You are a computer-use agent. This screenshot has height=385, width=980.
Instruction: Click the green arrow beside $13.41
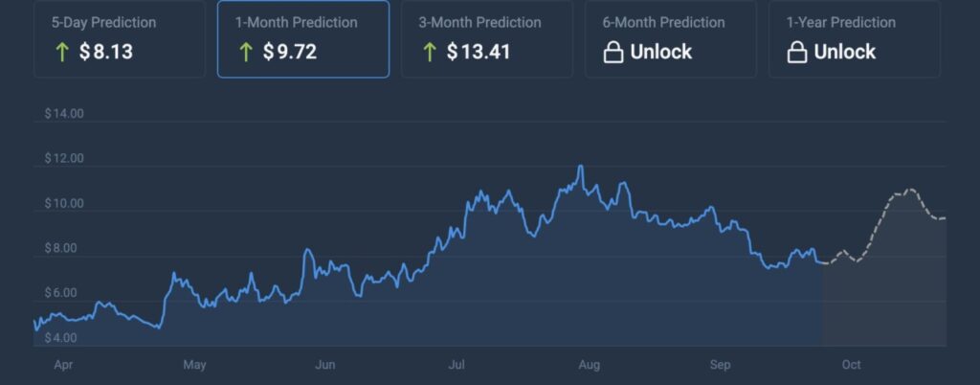[x=431, y=52]
